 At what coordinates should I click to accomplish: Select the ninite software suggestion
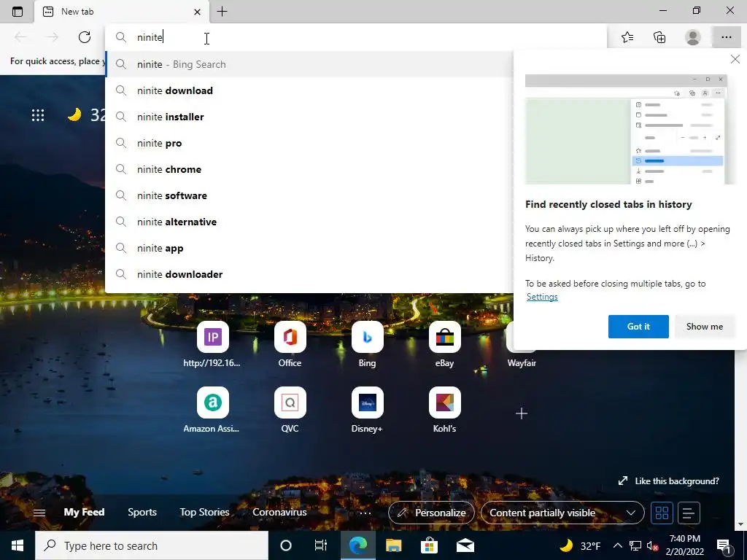(x=309, y=195)
